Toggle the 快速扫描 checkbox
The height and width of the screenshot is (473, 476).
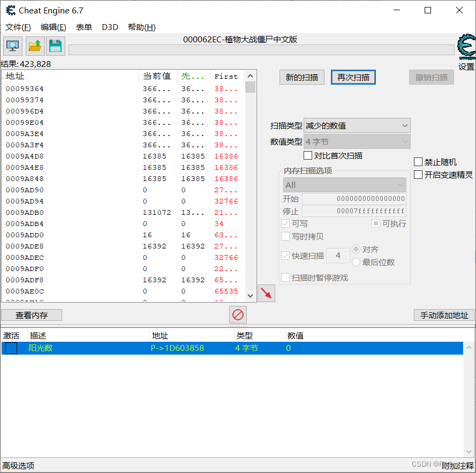(x=285, y=256)
